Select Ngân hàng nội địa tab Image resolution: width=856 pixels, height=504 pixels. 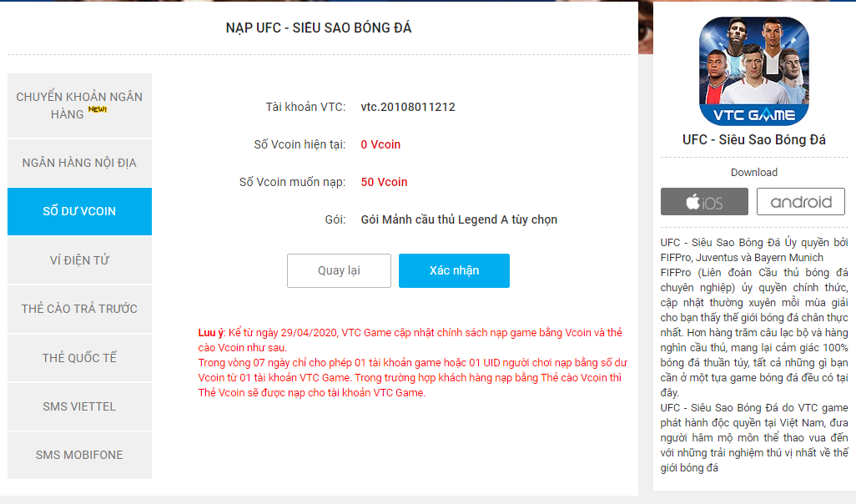(80, 163)
